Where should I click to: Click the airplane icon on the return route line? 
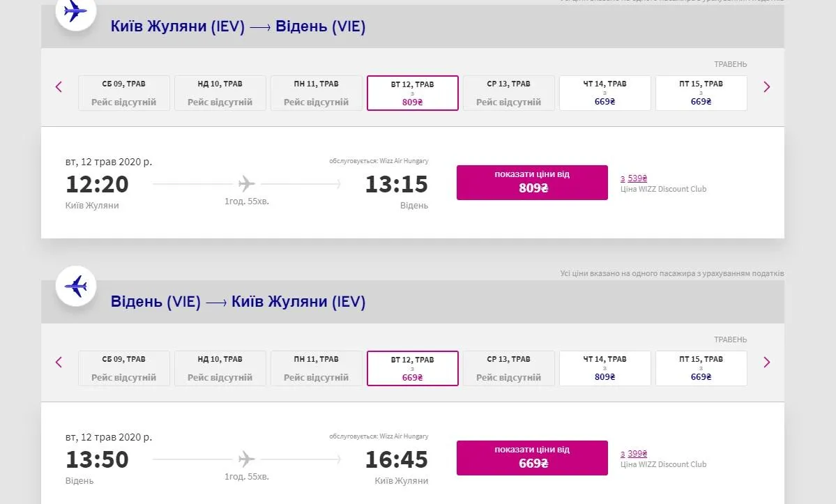pyautogui.click(x=245, y=459)
